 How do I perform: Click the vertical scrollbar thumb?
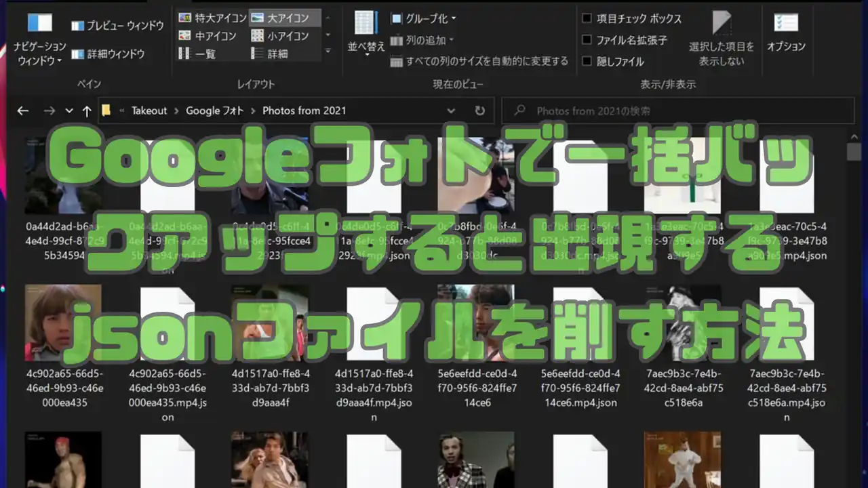(854, 152)
